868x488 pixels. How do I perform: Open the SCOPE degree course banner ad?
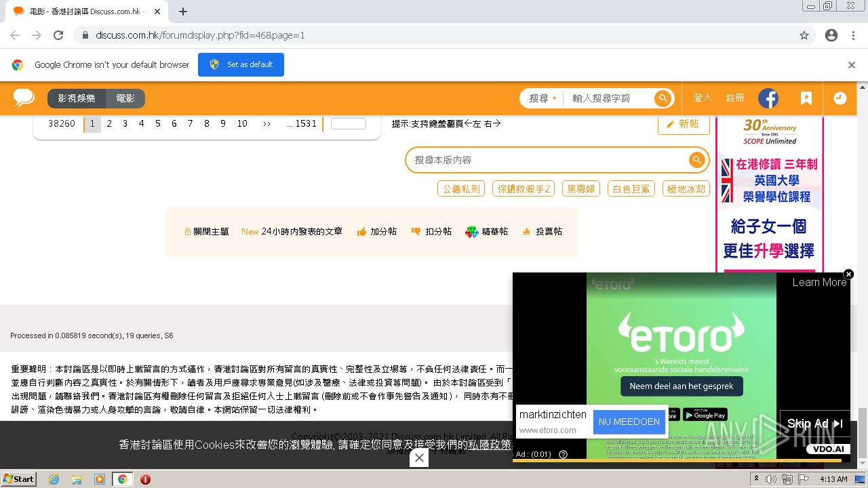click(770, 195)
